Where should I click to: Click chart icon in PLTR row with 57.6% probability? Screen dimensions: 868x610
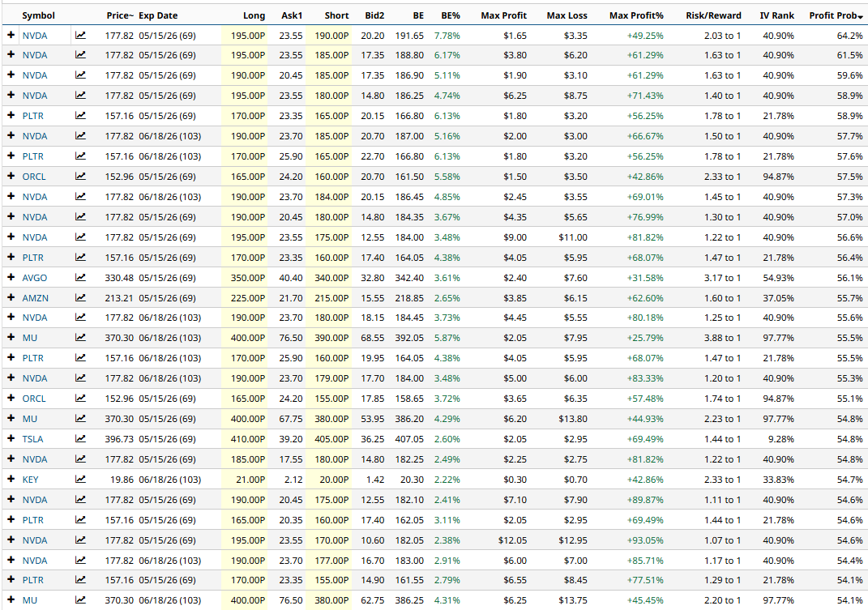click(80, 156)
